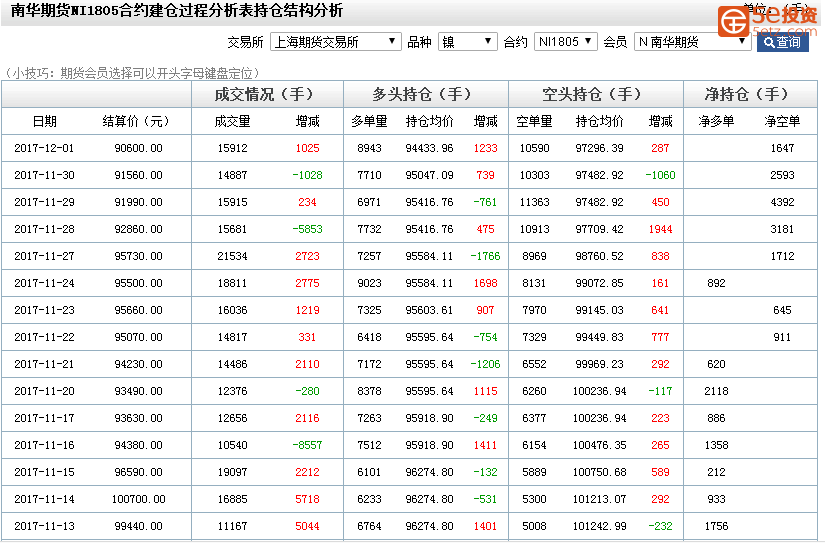Click the 净空单 column header
The height and width of the screenshot is (543, 825).
[x=782, y=122]
